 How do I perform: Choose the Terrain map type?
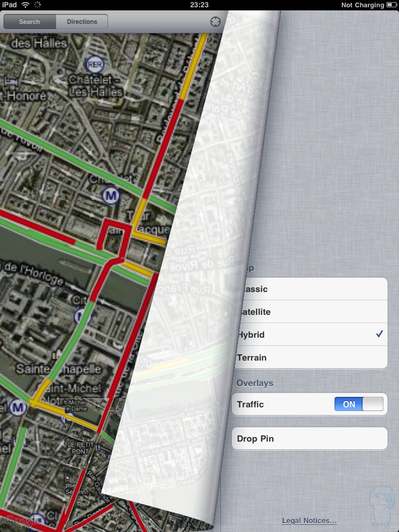[311, 357]
